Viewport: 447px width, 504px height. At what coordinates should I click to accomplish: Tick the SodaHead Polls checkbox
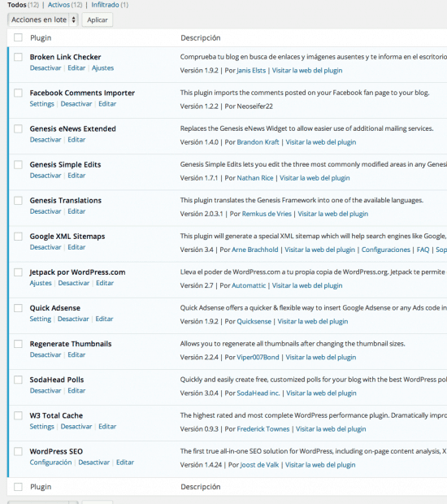pyautogui.click(x=18, y=380)
